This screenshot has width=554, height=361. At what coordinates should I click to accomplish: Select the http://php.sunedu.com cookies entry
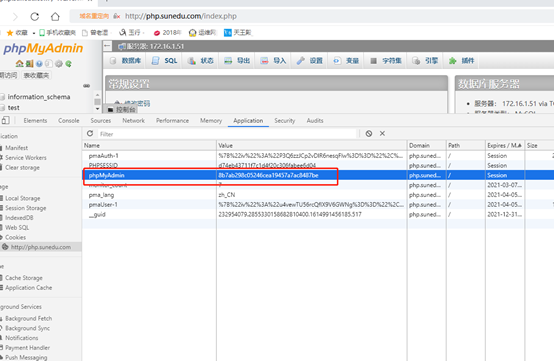pyautogui.click(x=41, y=247)
